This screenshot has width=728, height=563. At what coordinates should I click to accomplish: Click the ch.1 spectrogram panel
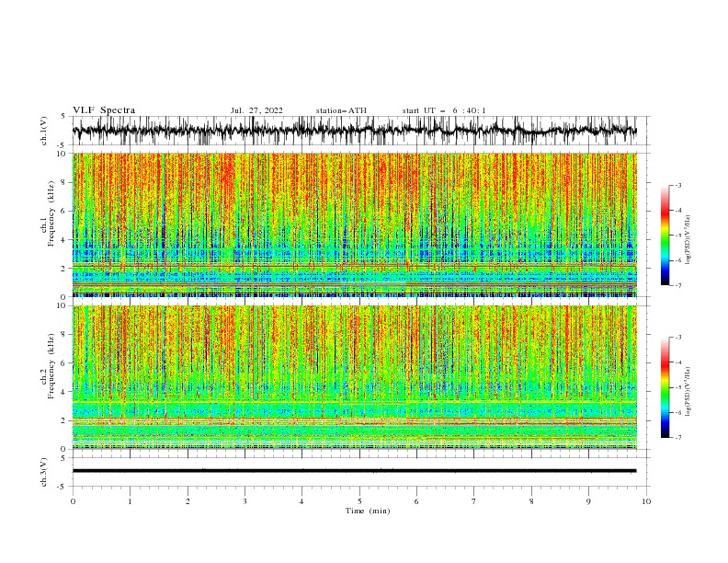(354, 224)
